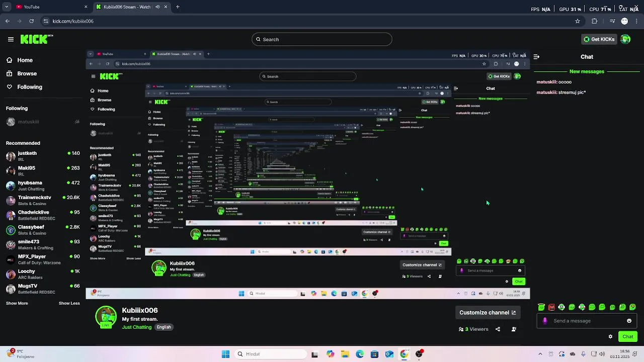Open Windows Start menu
This screenshot has height=362, width=644.
coord(225,354)
